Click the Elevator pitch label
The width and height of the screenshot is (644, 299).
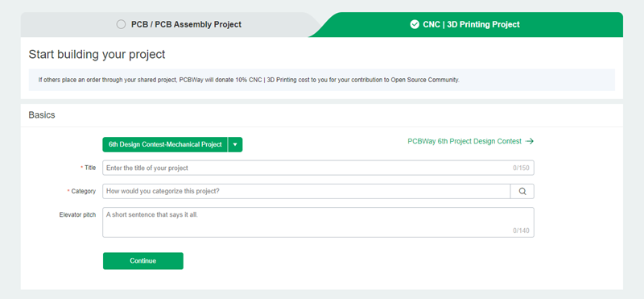pos(77,214)
